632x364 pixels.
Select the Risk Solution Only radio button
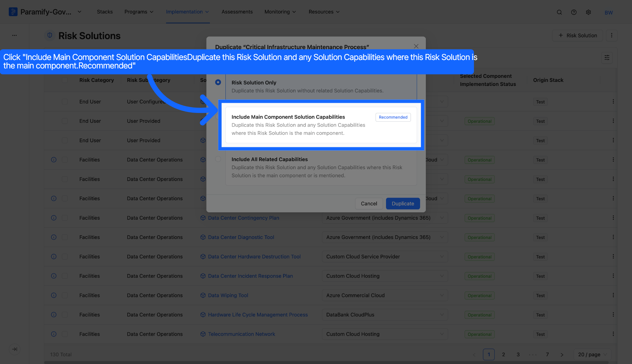(x=218, y=82)
